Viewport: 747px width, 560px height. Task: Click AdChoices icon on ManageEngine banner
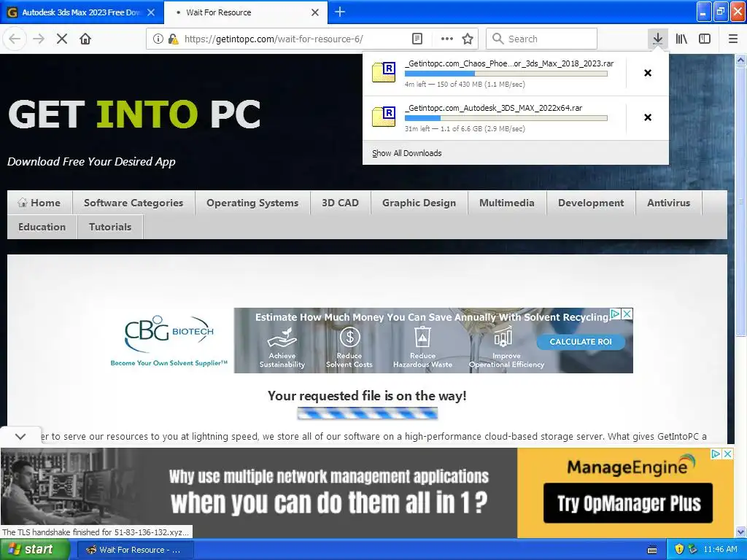pyautogui.click(x=716, y=454)
